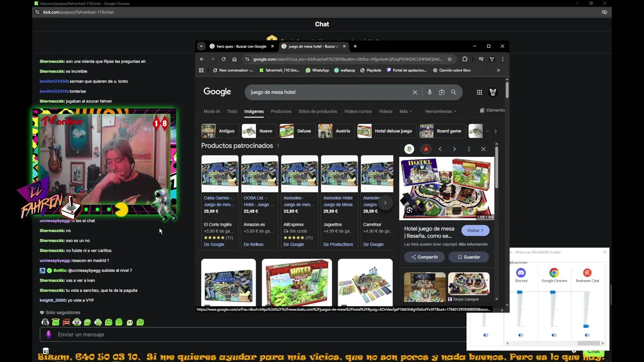The width and height of the screenshot is (644, 362).
Task: Expand the Más search filter dropdown
Action: [406, 111]
